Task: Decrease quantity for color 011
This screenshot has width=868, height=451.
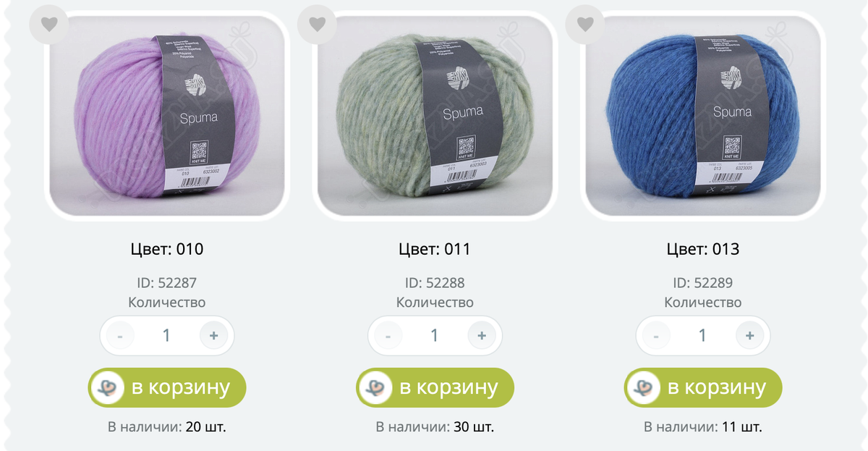Action: pos(388,336)
